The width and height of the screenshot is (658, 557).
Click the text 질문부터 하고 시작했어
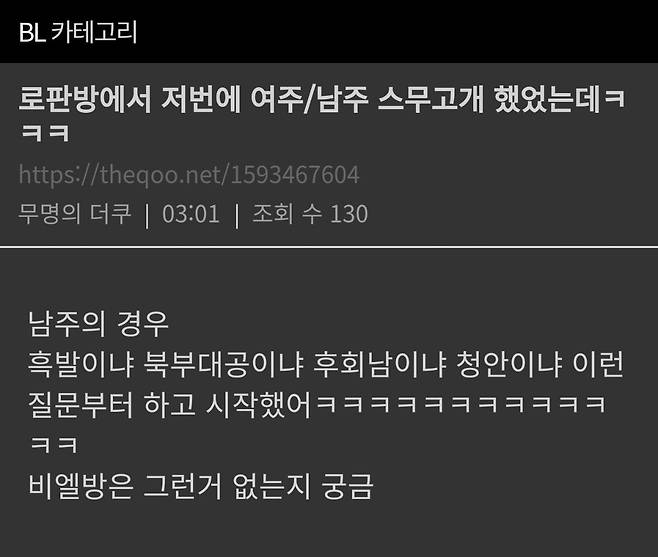point(170,405)
